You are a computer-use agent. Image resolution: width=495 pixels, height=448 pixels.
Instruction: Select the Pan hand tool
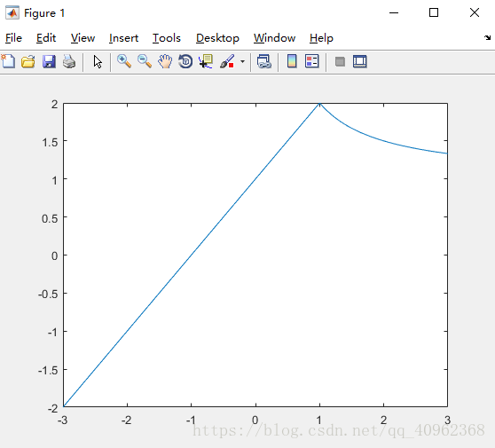(165, 61)
